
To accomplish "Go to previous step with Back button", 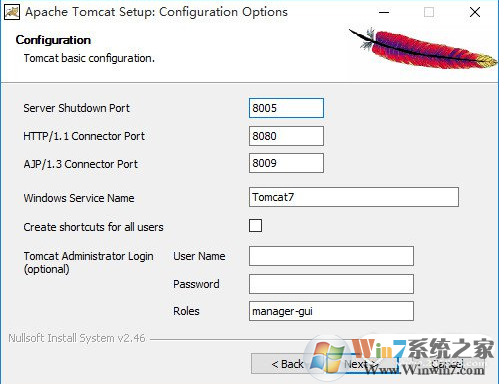I will [287, 364].
